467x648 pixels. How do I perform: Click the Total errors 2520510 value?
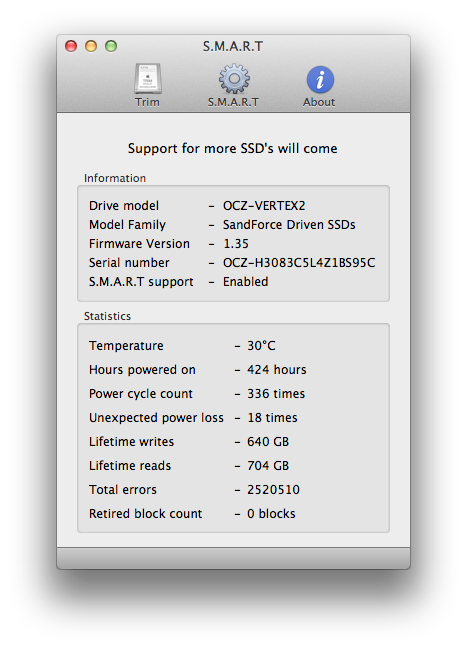click(x=273, y=490)
